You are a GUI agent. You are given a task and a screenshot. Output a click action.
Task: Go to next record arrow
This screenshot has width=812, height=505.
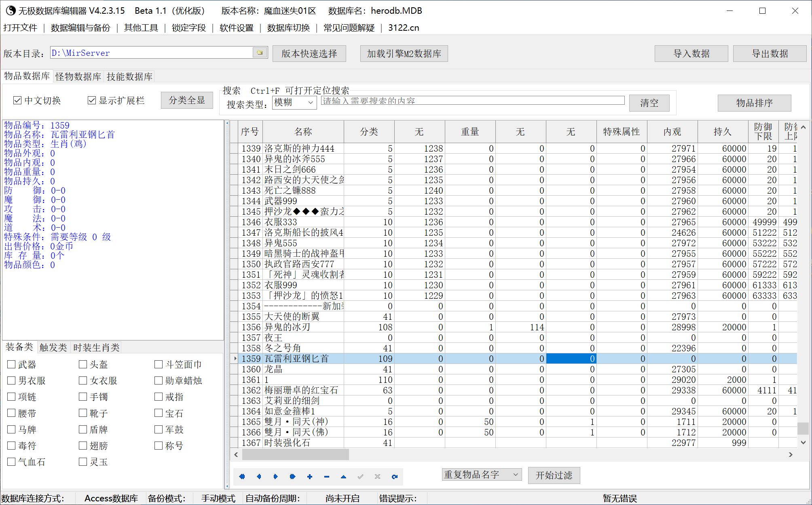click(x=276, y=476)
